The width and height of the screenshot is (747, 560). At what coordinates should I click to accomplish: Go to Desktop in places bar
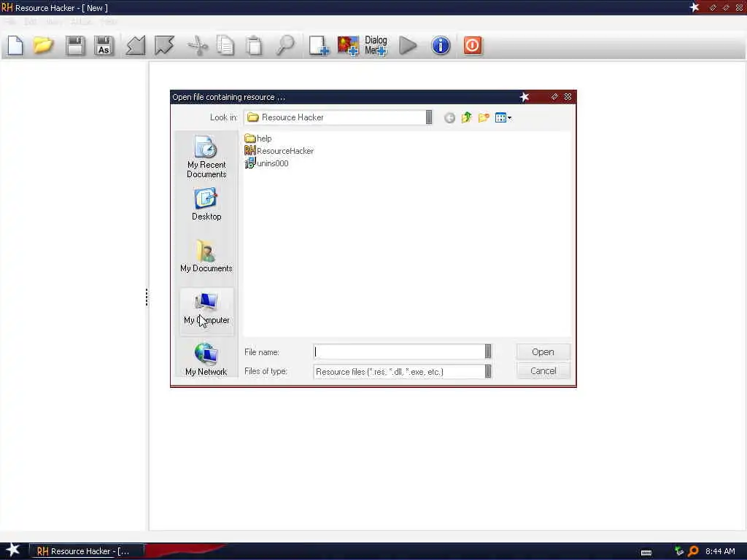(206, 205)
